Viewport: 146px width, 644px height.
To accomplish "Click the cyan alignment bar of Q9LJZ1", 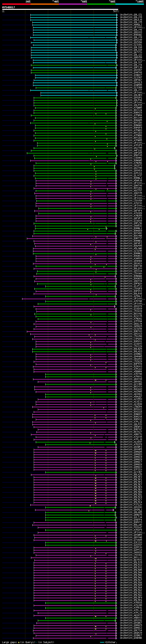I will click(74, 15).
